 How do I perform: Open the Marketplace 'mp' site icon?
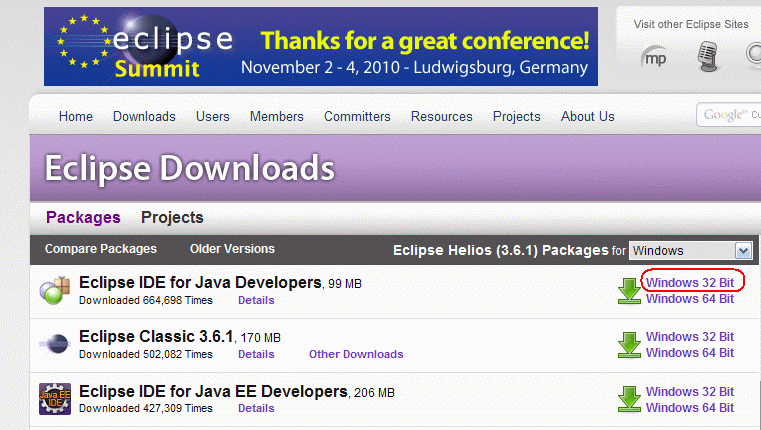pos(655,61)
